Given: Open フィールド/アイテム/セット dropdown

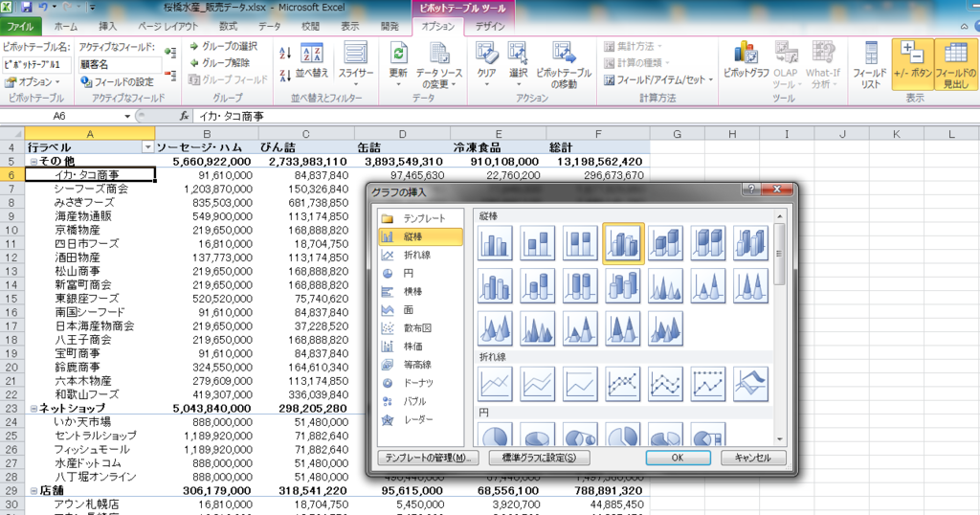Looking at the screenshot, I should coord(658,80).
